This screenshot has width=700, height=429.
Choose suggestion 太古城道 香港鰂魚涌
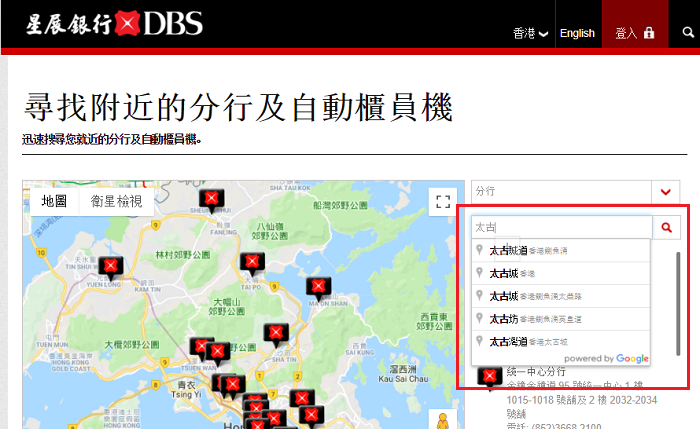(561, 250)
